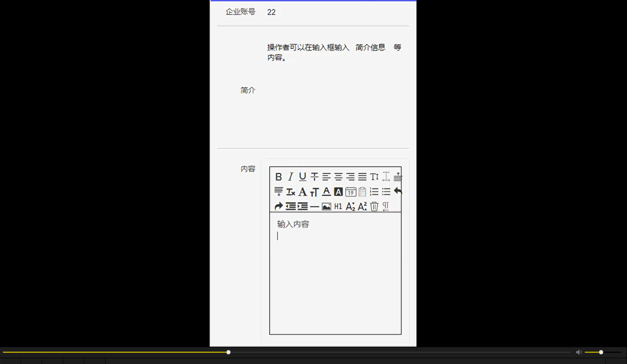Image resolution: width=627 pixels, height=364 pixels.
Task: Create a bulleted list
Action: click(x=385, y=192)
